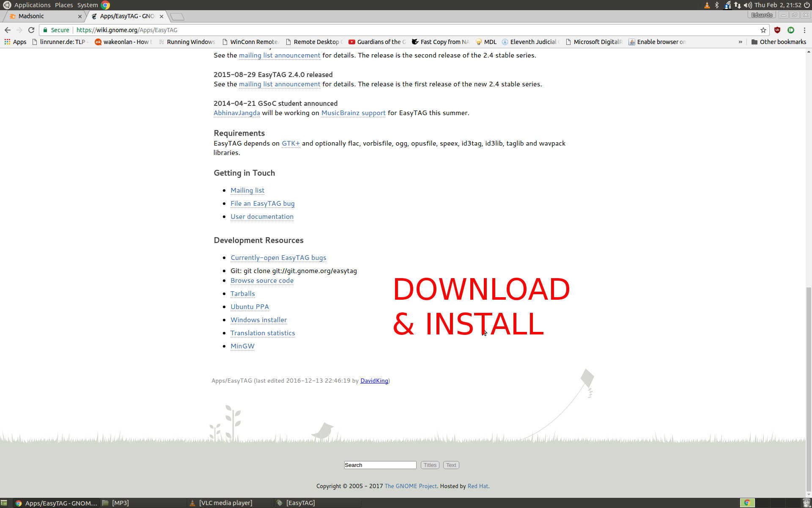Open the Microsoft Digital bookmark

click(x=594, y=42)
